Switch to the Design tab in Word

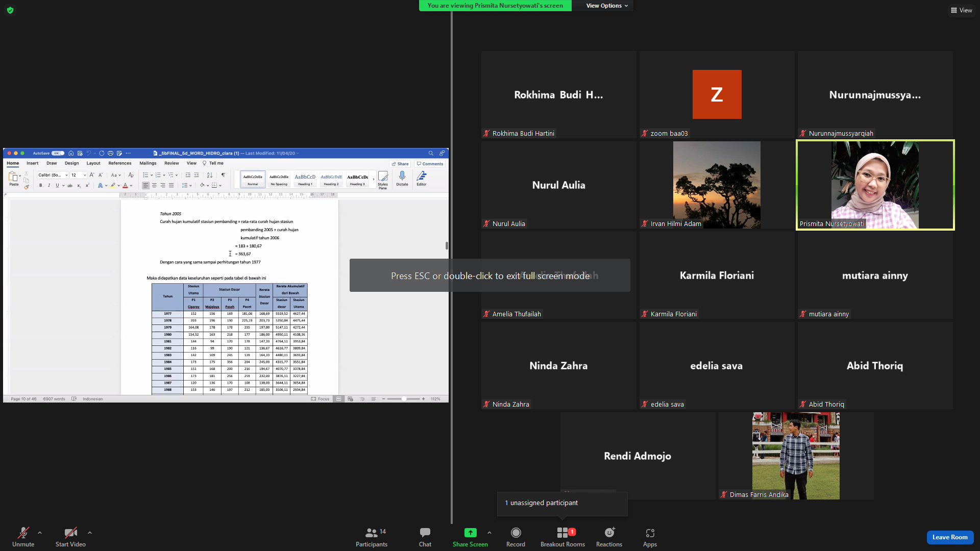coord(71,163)
